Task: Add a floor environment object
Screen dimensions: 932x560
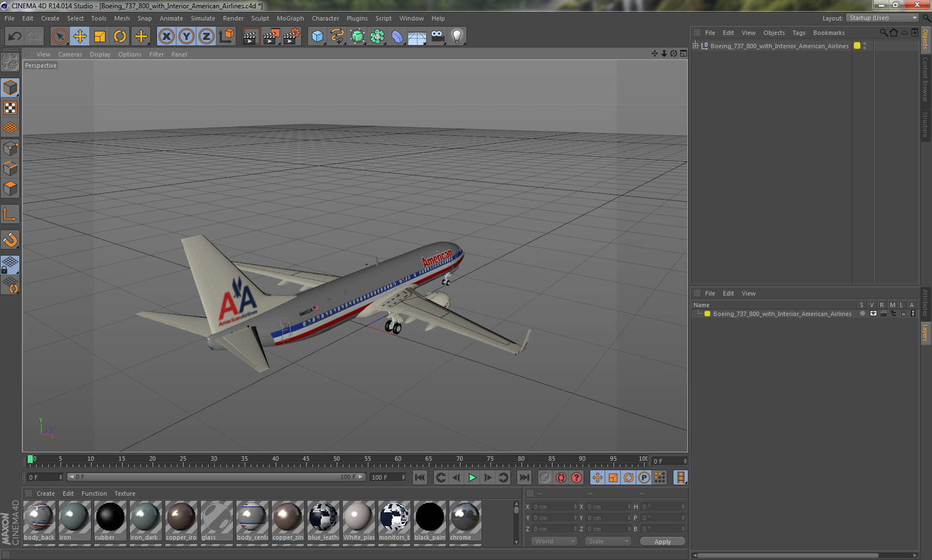Action: (x=417, y=37)
